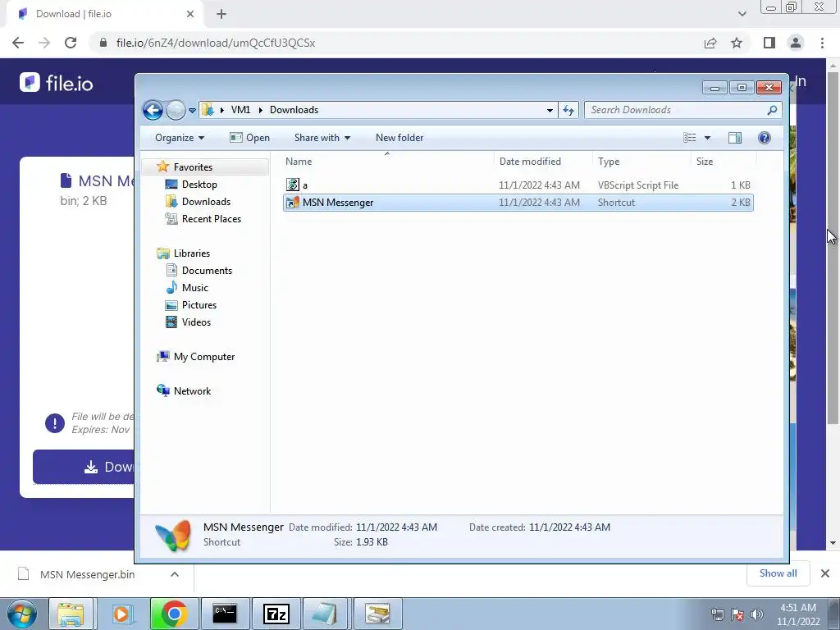Image resolution: width=840 pixels, height=630 pixels.
Task: Select My Computer in the navigation pane
Action: pyautogui.click(x=203, y=357)
